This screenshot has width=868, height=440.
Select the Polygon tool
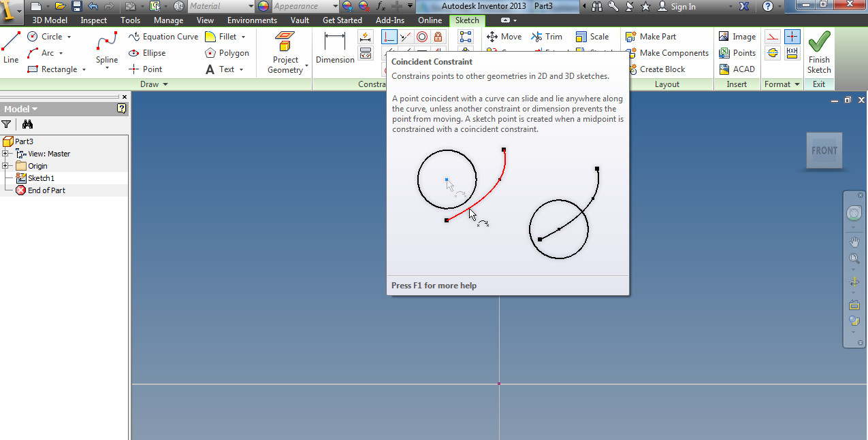click(228, 52)
